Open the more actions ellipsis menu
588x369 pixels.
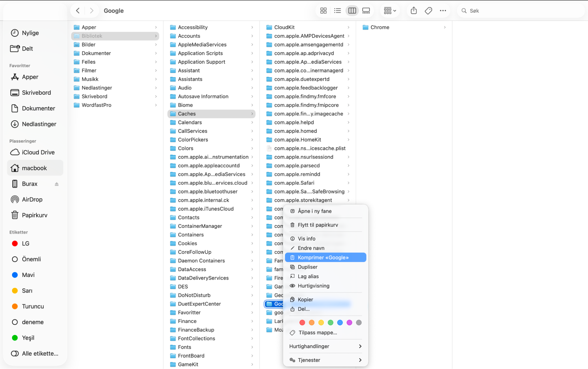coord(443,11)
